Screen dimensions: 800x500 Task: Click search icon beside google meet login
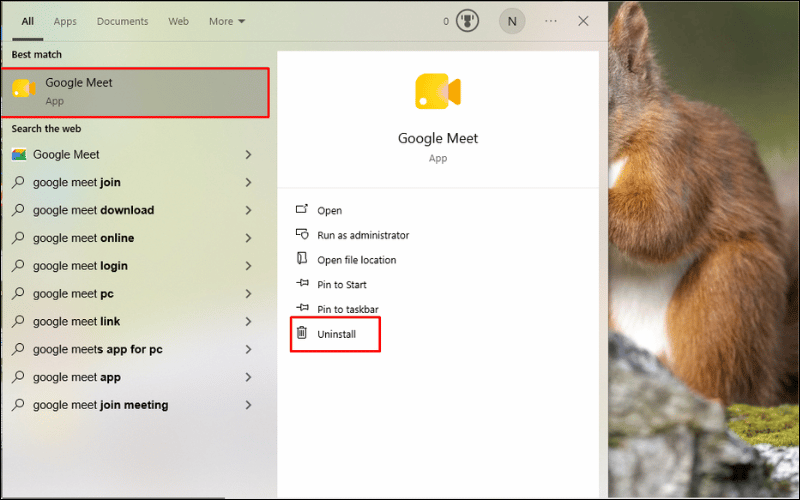coord(18,265)
